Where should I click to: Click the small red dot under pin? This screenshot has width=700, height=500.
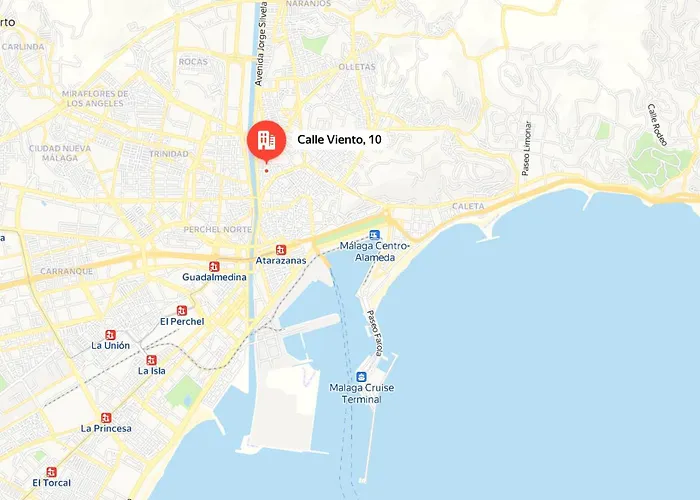pos(267,171)
